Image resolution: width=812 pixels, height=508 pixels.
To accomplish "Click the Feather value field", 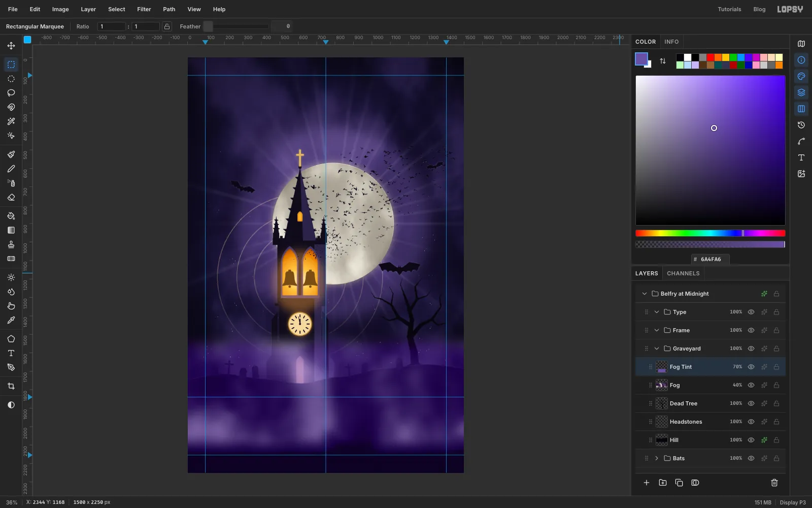I will [282, 26].
